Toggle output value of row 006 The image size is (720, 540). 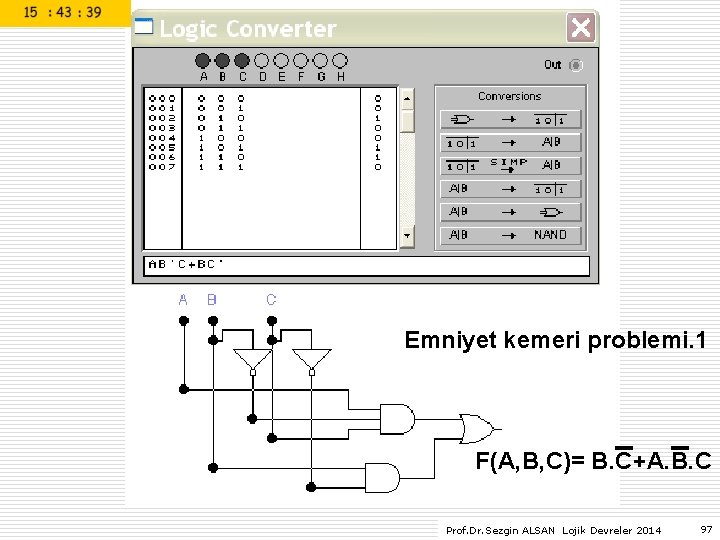[x=377, y=157]
